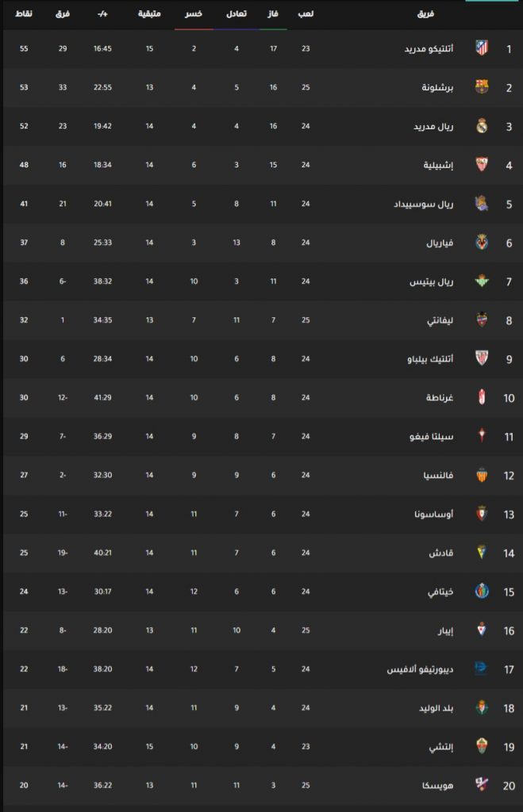
Task: Sort table by نقاط points column
Action: [23, 13]
